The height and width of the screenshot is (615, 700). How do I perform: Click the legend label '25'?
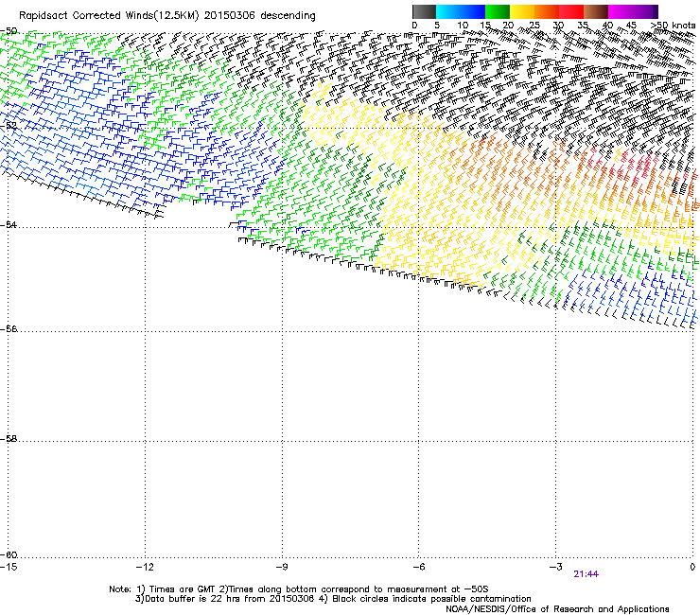point(534,26)
